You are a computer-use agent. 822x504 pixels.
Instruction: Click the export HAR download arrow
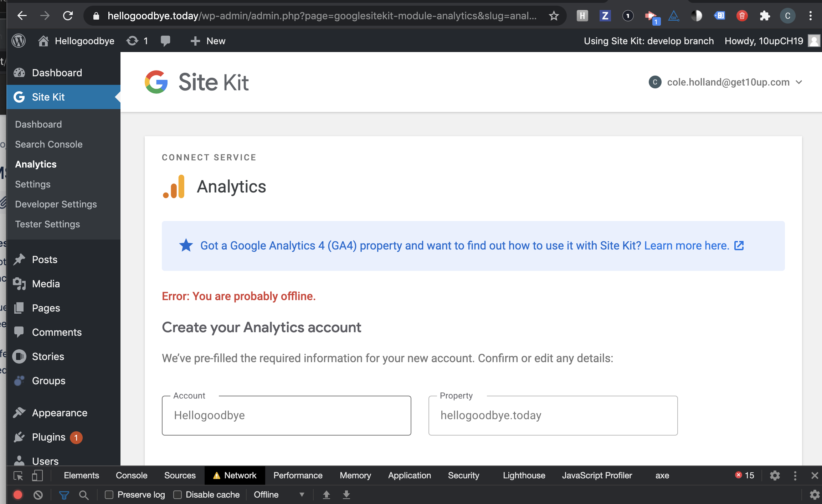tap(346, 495)
